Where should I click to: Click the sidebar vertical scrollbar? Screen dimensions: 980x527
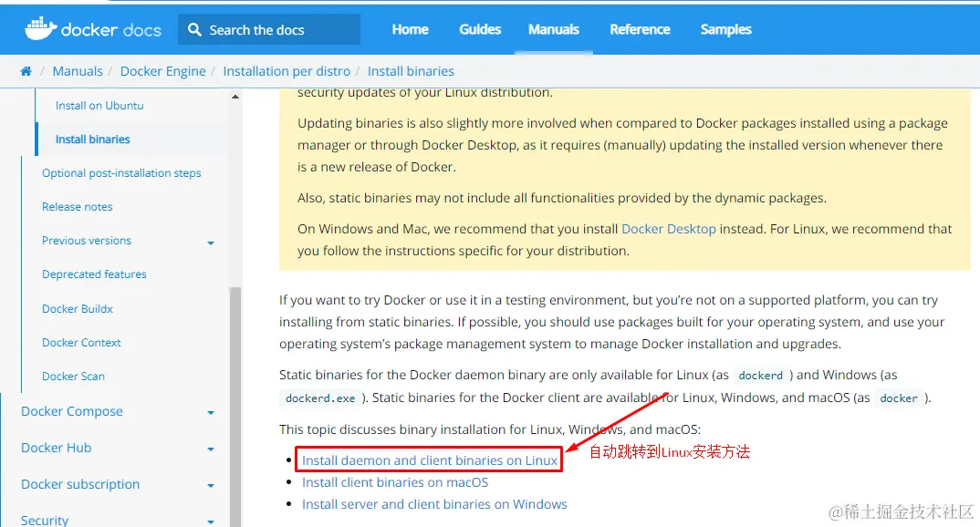(x=235, y=406)
